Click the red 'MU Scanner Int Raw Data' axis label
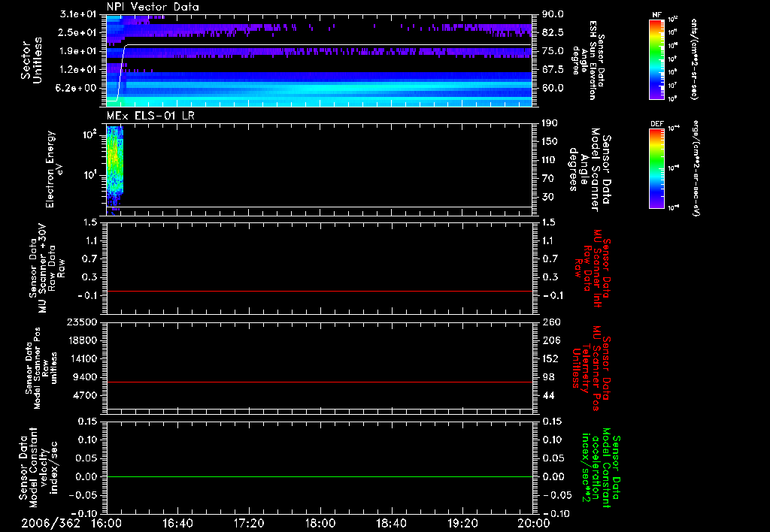770x532 pixels. (593, 268)
